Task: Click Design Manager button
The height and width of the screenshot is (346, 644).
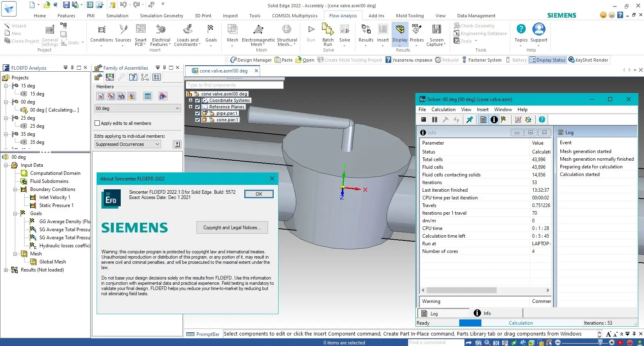Action: point(251,60)
